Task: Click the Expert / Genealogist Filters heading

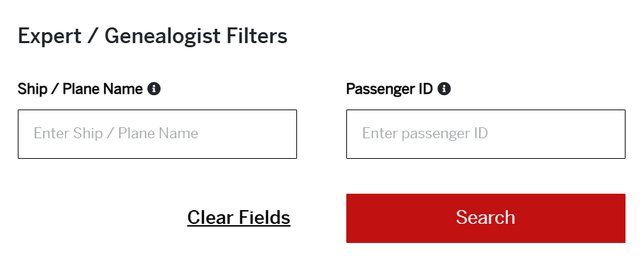Action: pyautogui.click(x=153, y=36)
